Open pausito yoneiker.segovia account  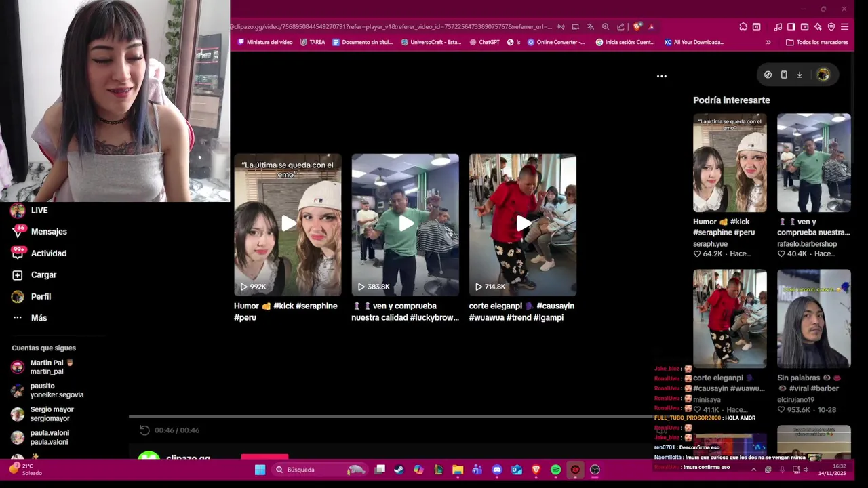tap(47, 390)
